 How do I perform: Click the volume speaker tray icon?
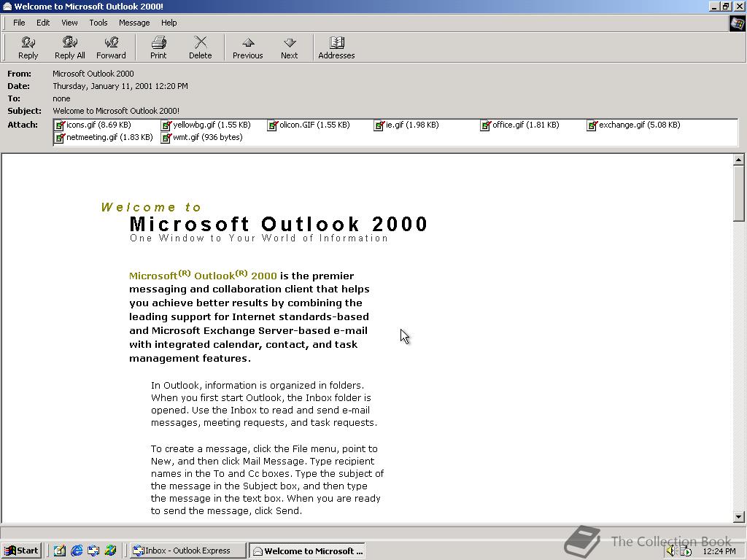671,551
